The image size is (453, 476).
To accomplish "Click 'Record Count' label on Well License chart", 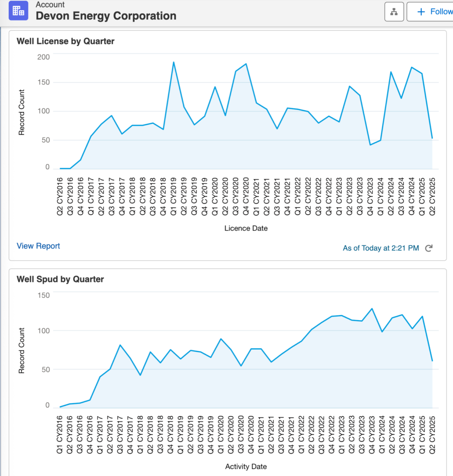I will click(x=21, y=112).
